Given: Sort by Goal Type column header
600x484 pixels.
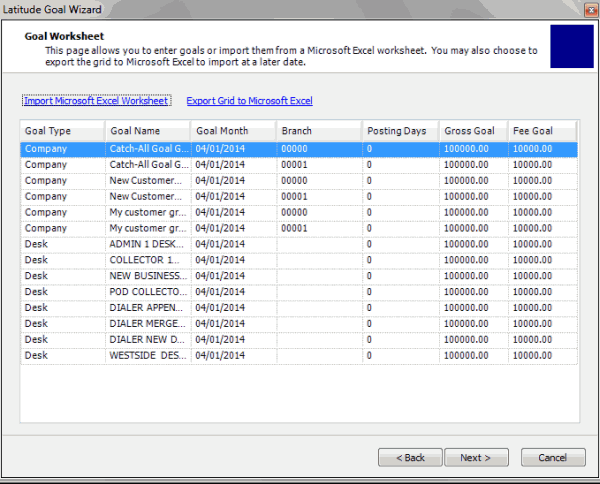Looking at the screenshot, I should pyautogui.click(x=62, y=131).
